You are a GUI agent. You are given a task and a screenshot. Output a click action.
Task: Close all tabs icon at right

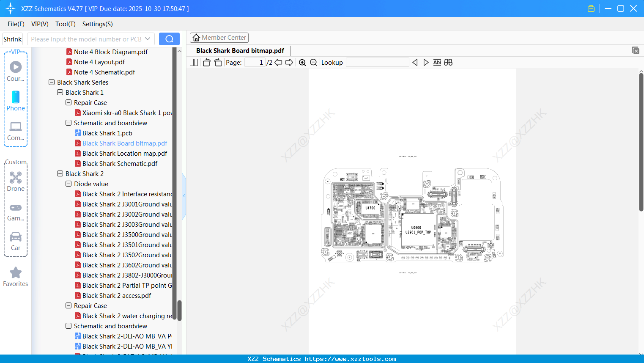(x=635, y=50)
